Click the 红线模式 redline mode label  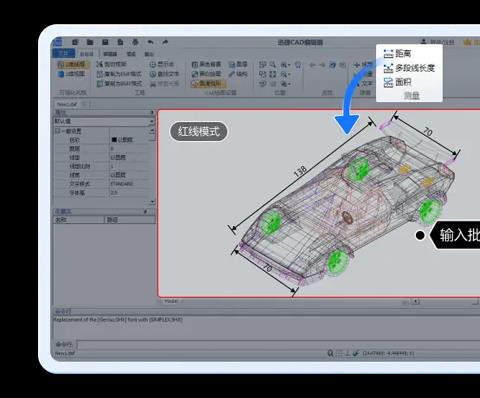(199, 131)
